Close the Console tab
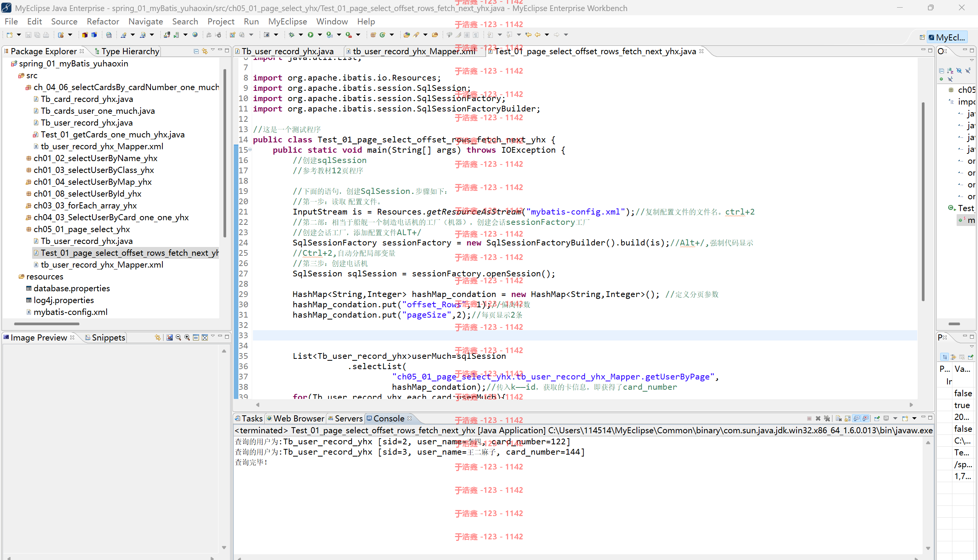The height and width of the screenshot is (560, 978). coord(410,418)
